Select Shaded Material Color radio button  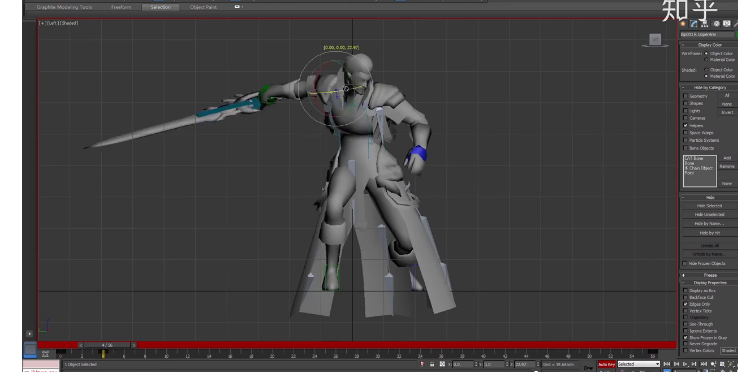(706, 76)
